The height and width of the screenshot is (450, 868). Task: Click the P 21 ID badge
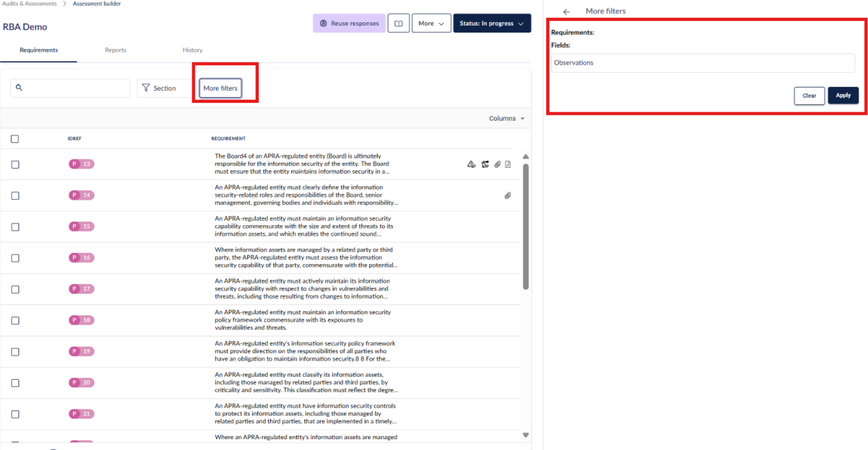click(82, 414)
